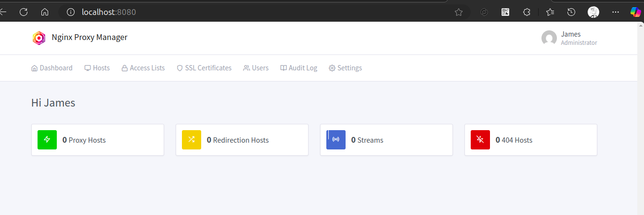Open the Access Lists page
644x215 pixels.
143,68
